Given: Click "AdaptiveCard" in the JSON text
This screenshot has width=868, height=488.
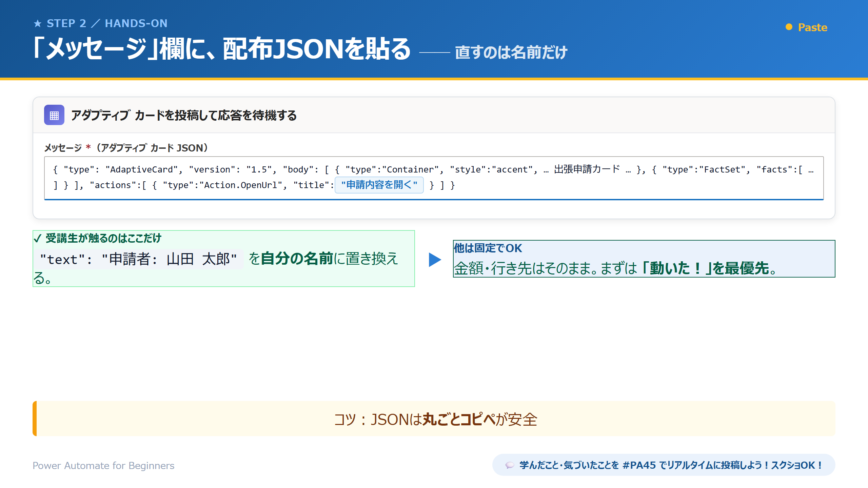Looking at the screenshot, I should pyautogui.click(x=142, y=169).
